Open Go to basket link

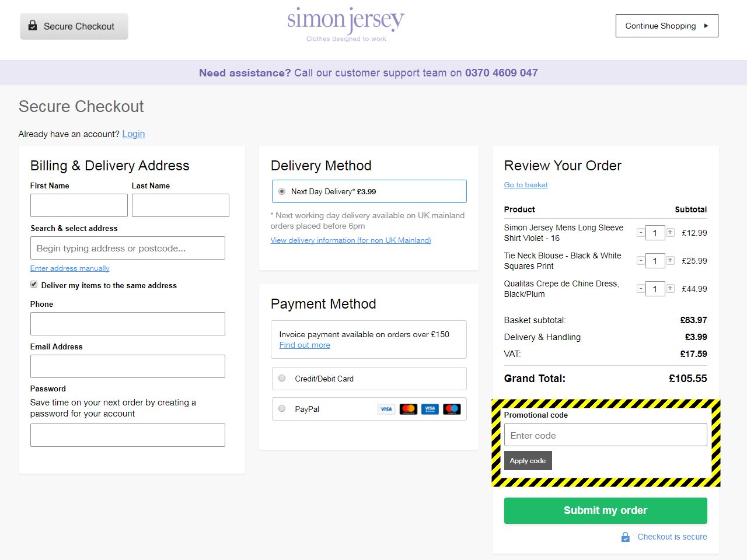coord(526,185)
